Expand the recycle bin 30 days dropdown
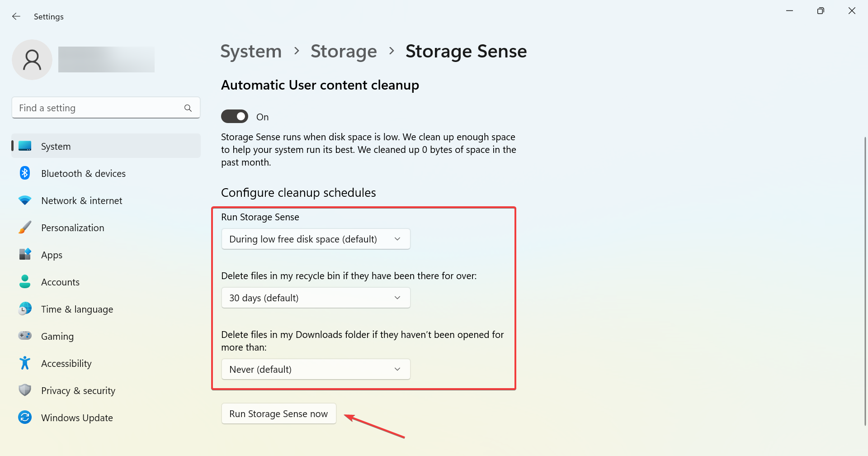The height and width of the screenshot is (456, 868). [x=316, y=298]
